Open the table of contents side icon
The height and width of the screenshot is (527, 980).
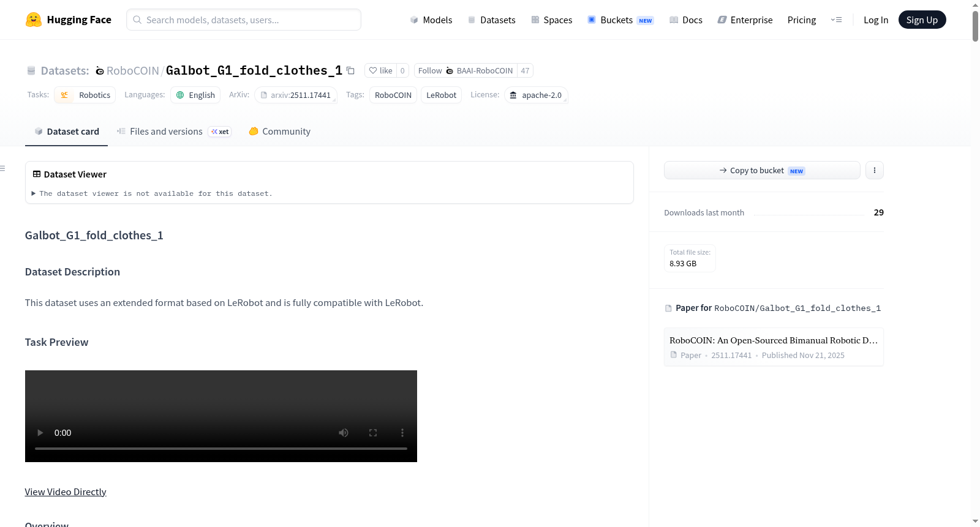pos(3,168)
